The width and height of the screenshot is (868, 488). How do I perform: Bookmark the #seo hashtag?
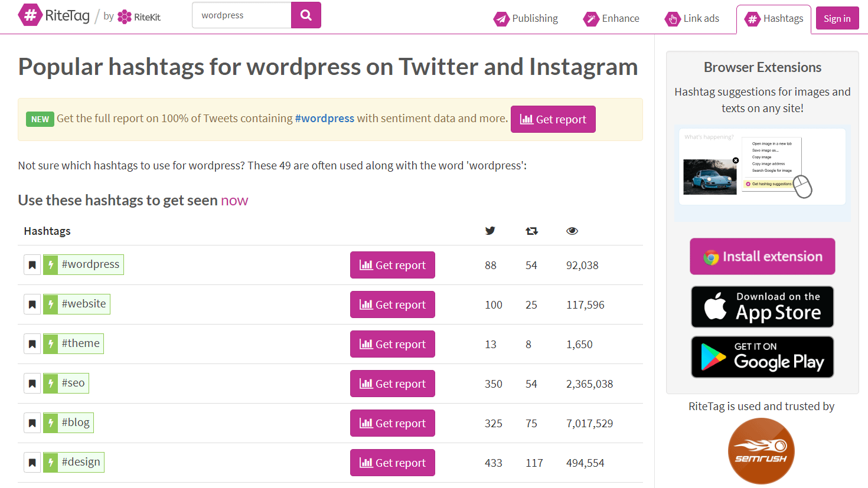click(32, 384)
